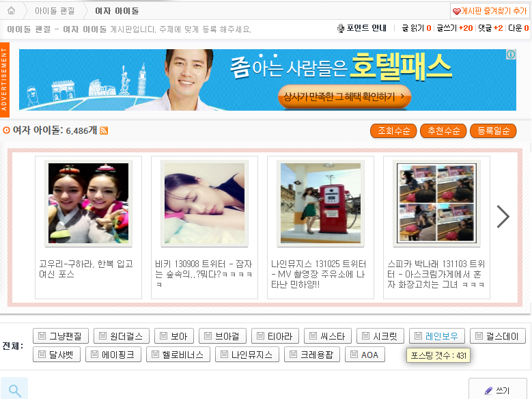Screen dimensions: 532x399
Task: Select the 에이핑크 category tab
Action: coord(113,355)
